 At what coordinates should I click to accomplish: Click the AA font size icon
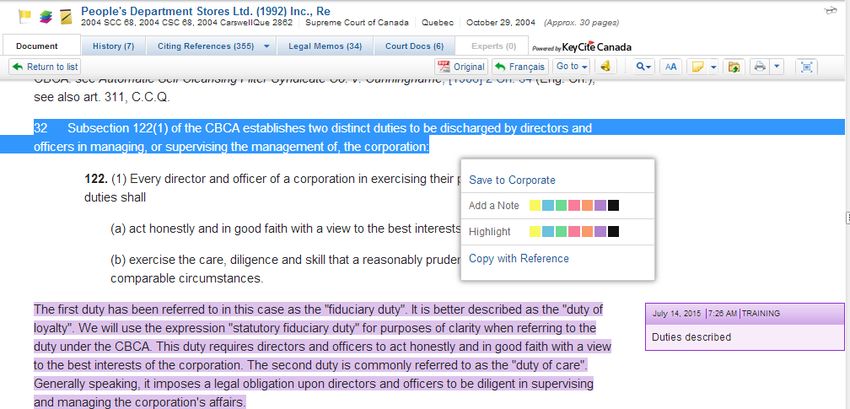coord(671,67)
